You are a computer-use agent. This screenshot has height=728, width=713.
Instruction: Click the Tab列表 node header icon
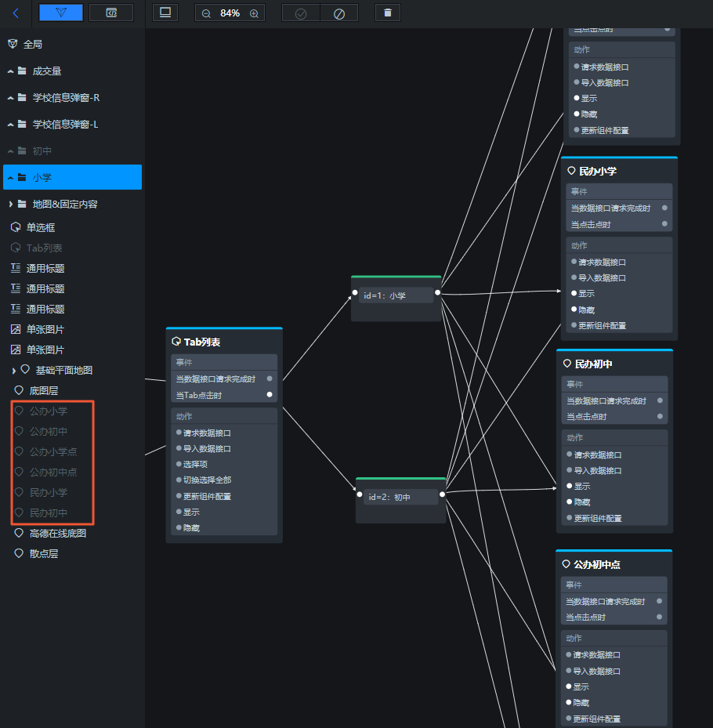coord(176,342)
